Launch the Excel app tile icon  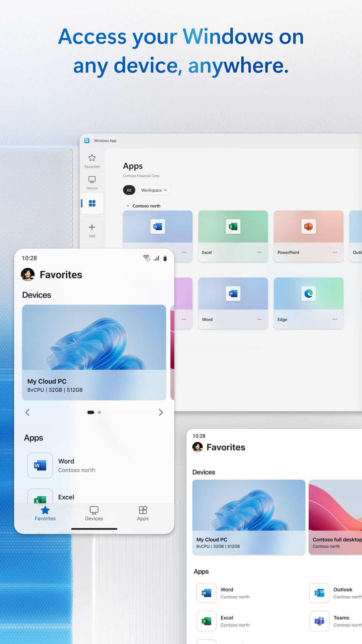(x=233, y=227)
